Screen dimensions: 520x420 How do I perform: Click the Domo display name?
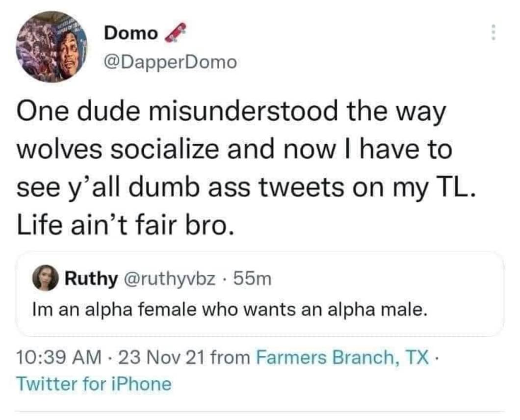131,33
